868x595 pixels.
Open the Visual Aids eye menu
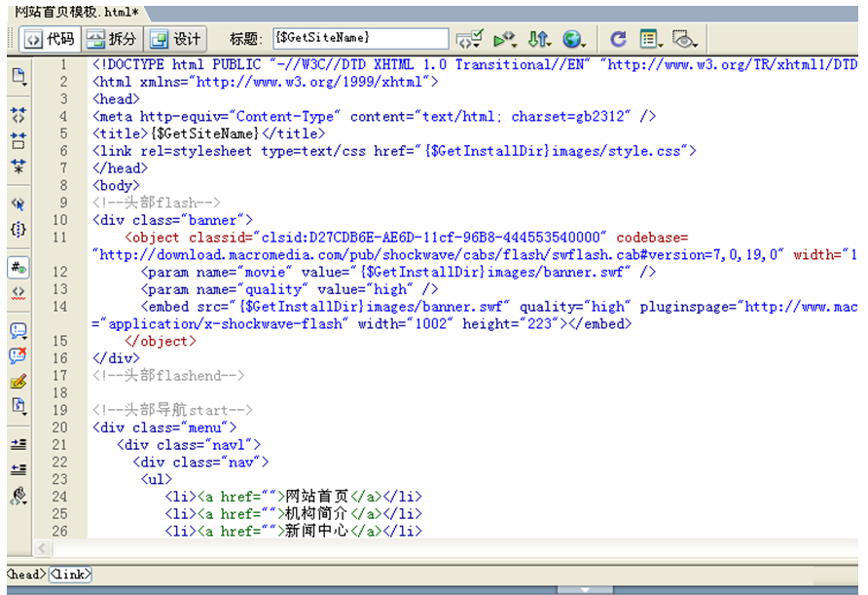tap(685, 39)
